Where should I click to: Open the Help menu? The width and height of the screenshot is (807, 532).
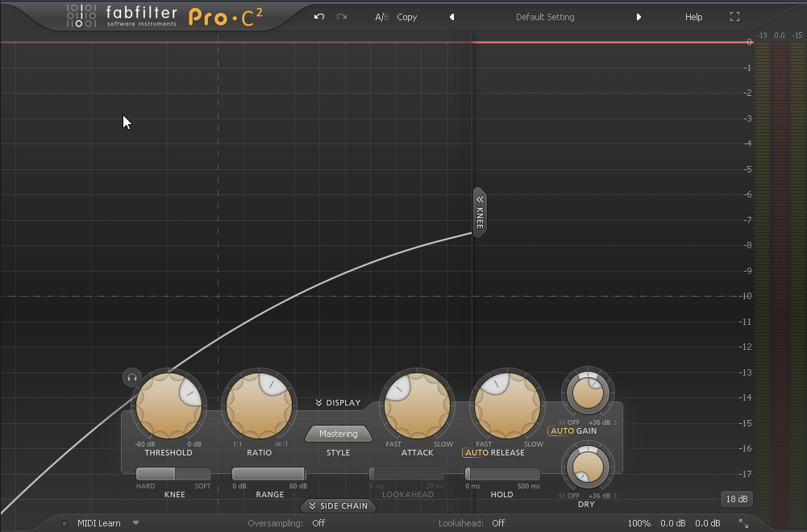click(x=693, y=17)
